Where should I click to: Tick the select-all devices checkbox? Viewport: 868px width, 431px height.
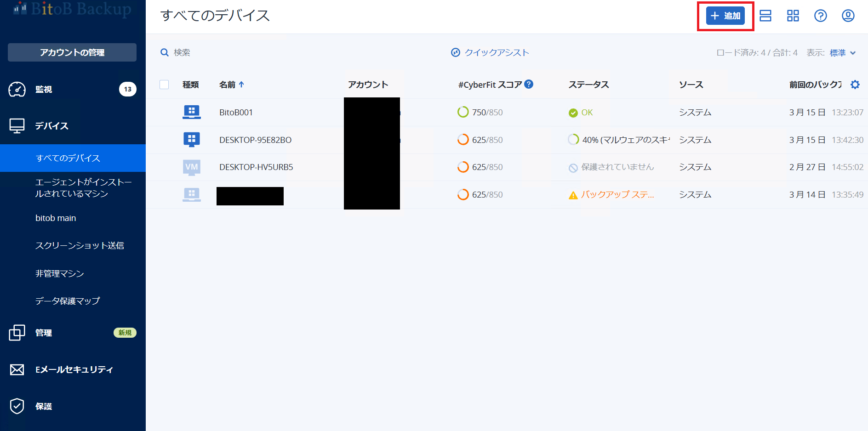[x=164, y=85]
